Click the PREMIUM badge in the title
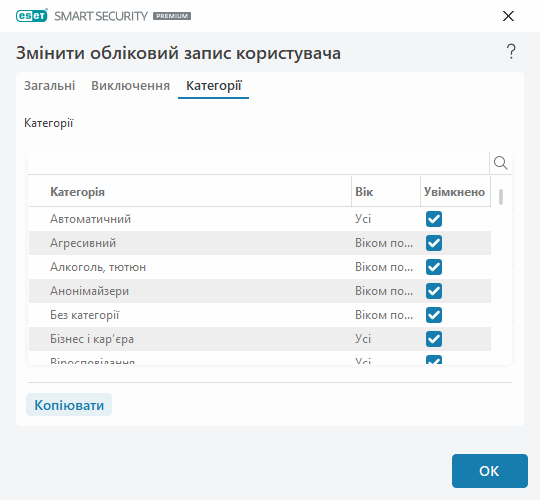Viewport: 540px width, 500px height. coord(172,16)
